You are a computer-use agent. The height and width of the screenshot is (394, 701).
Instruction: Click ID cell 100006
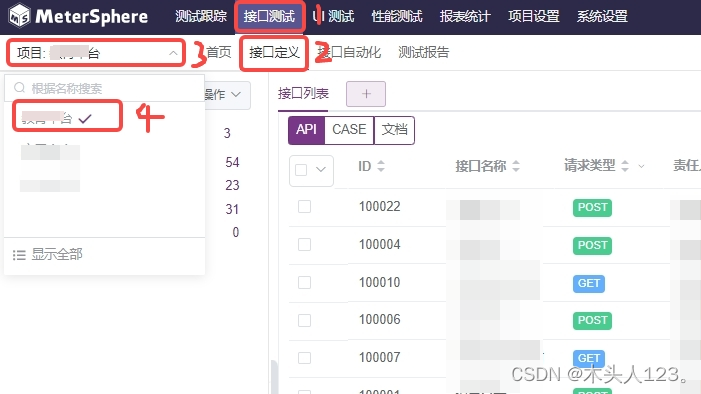[x=380, y=320]
